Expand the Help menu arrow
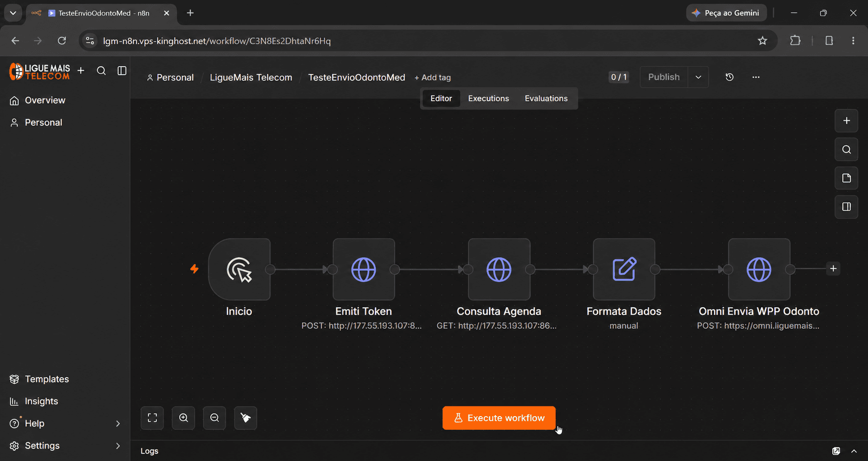Viewport: 868px width, 461px height. [x=118, y=424]
